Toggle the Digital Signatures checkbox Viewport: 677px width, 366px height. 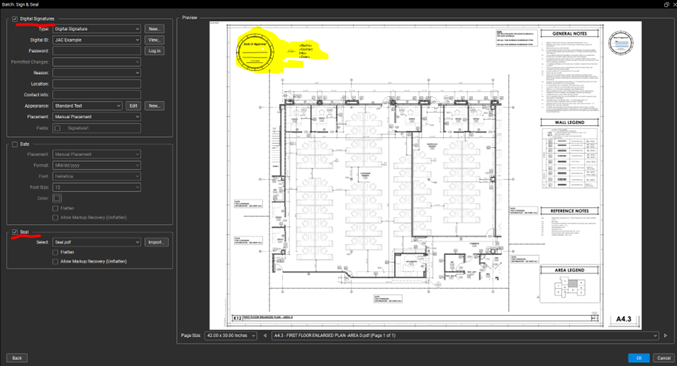pos(15,19)
